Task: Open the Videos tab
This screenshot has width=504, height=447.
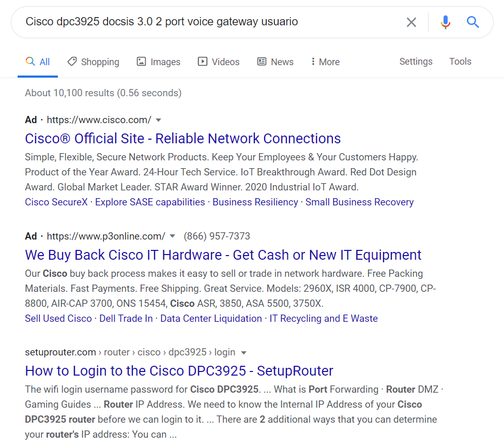Action: tap(219, 62)
